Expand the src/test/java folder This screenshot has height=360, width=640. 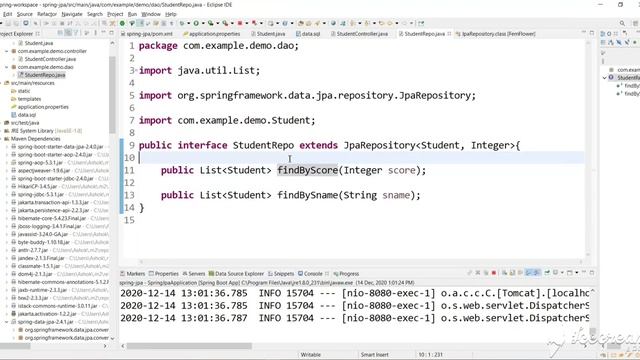pyautogui.click(x=1, y=123)
